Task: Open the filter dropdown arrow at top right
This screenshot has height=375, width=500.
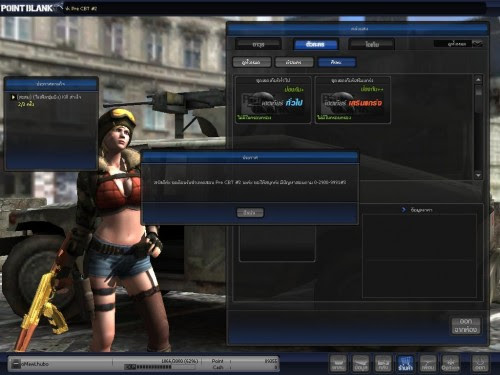Action: coord(477,44)
